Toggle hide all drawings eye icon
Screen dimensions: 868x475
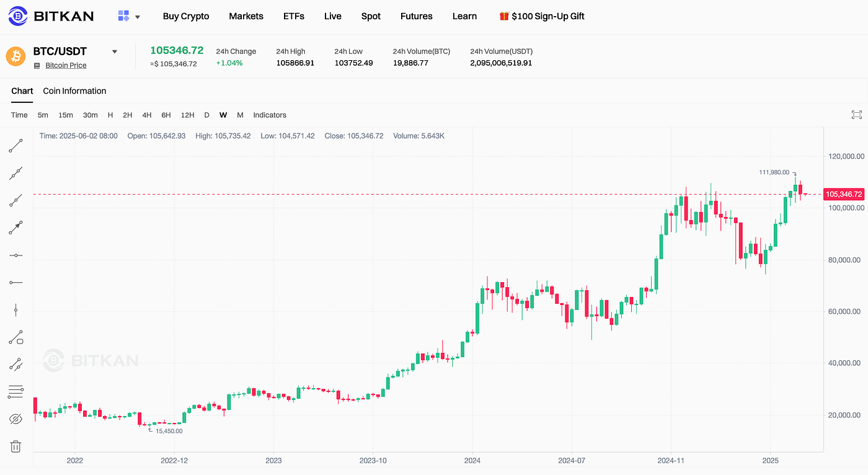click(x=15, y=419)
